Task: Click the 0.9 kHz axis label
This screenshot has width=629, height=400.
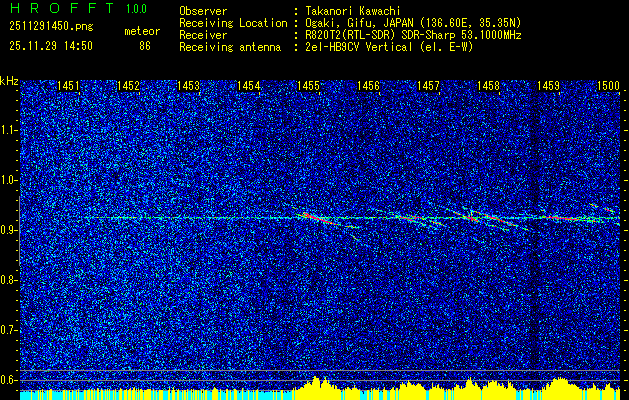Action: (x=8, y=230)
